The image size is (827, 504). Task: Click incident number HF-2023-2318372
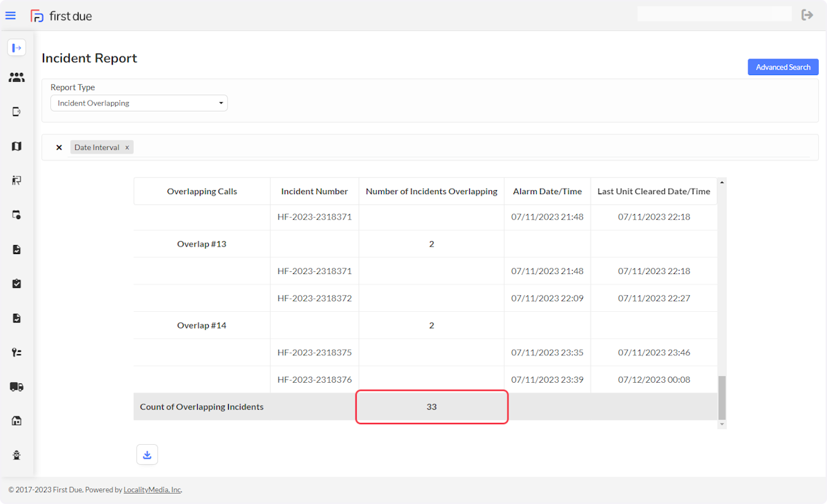[314, 298]
